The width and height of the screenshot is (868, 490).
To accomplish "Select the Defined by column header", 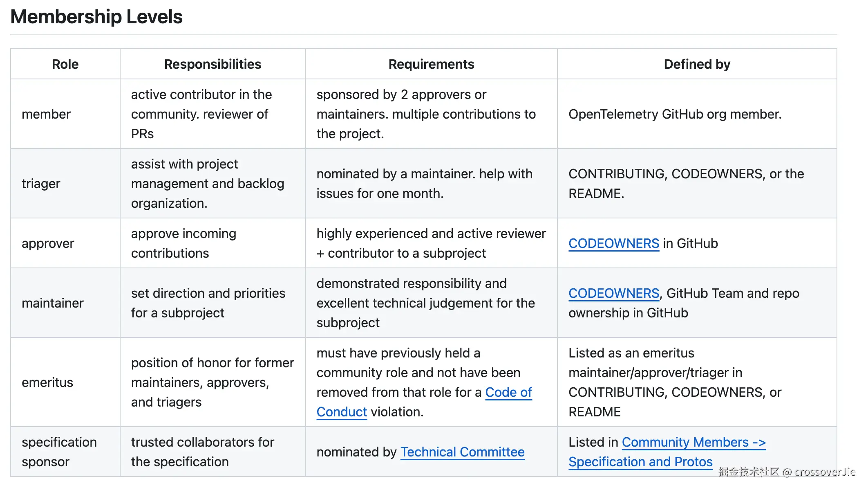I will coord(697,64).
